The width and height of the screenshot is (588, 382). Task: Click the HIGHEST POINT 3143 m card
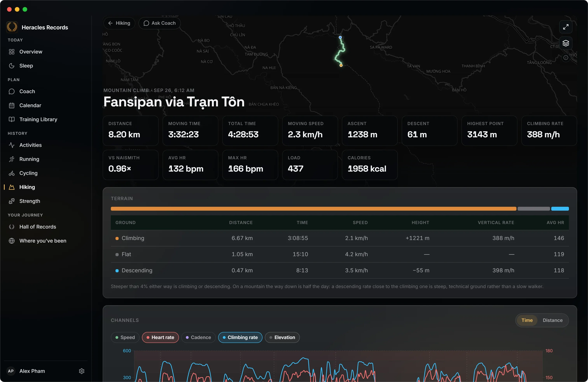[x=489, y=131]
